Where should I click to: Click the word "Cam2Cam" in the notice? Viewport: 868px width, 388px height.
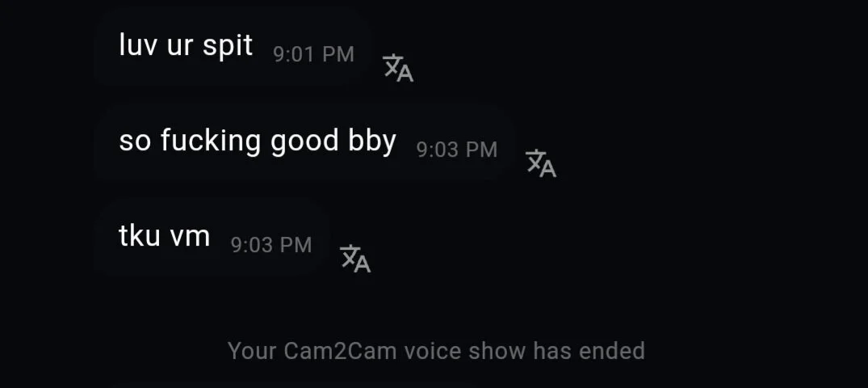coord(341,351)
